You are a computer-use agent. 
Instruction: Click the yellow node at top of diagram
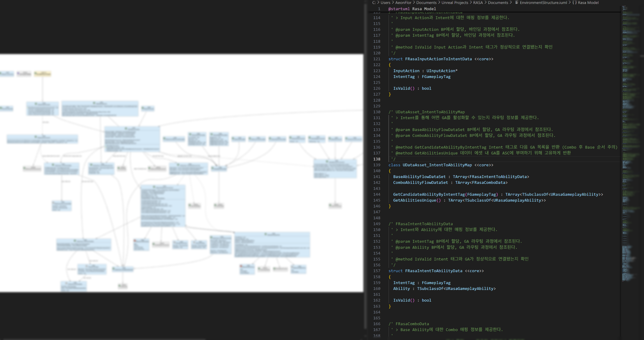43,74
